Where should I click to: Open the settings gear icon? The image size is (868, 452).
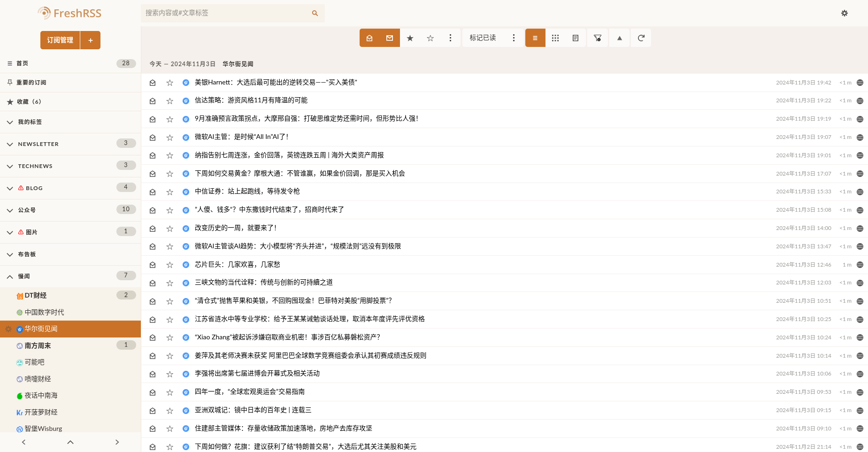tap(844, 13)
